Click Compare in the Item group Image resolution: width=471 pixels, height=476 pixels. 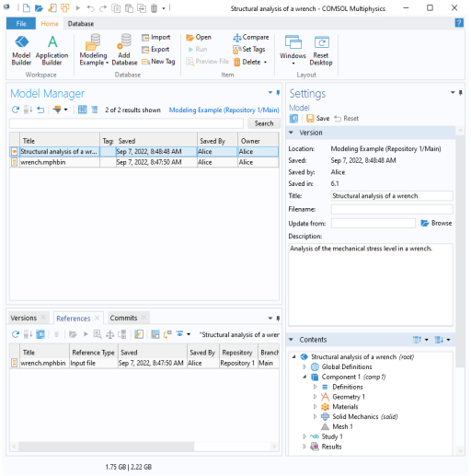(x=251, y=38)
